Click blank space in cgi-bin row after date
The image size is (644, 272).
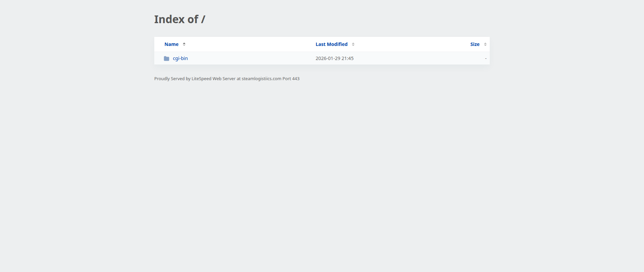419,58
